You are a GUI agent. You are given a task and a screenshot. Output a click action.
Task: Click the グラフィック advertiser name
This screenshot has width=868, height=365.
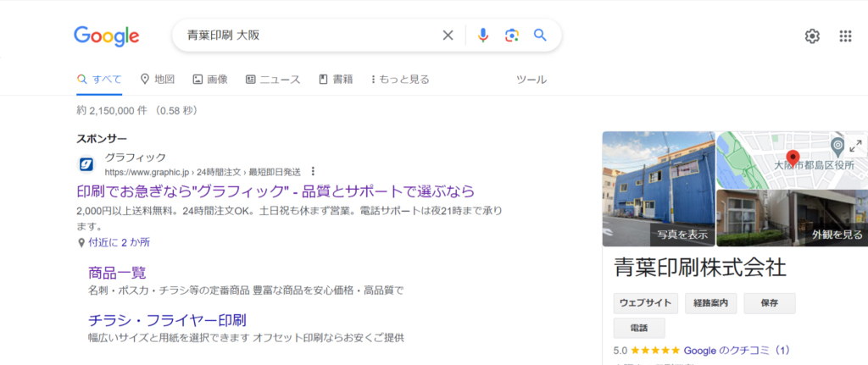pos(136,157)
